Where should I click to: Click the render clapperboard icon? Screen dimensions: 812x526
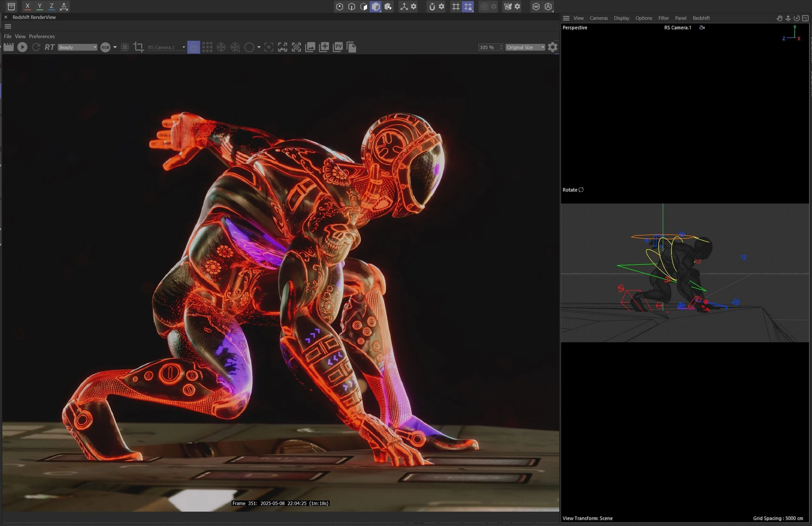tap(8, 47)
